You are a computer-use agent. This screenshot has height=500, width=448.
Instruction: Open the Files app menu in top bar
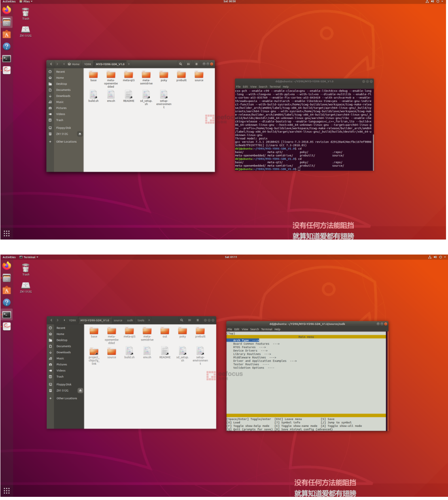point(26,2)
